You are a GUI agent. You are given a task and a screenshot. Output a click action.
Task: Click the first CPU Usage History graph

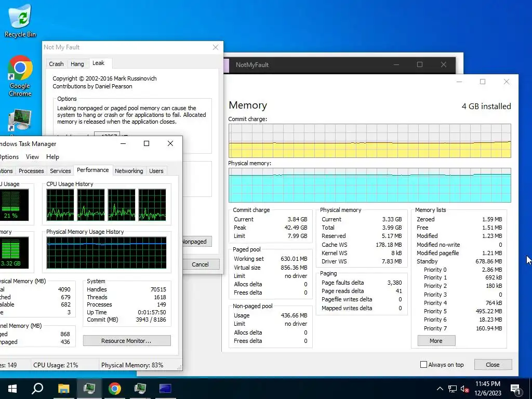click(x=60, y=205)
